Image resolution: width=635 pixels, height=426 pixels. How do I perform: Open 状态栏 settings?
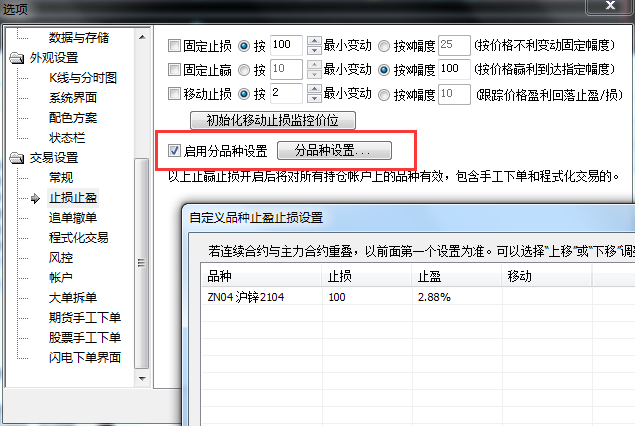(67, 138)
